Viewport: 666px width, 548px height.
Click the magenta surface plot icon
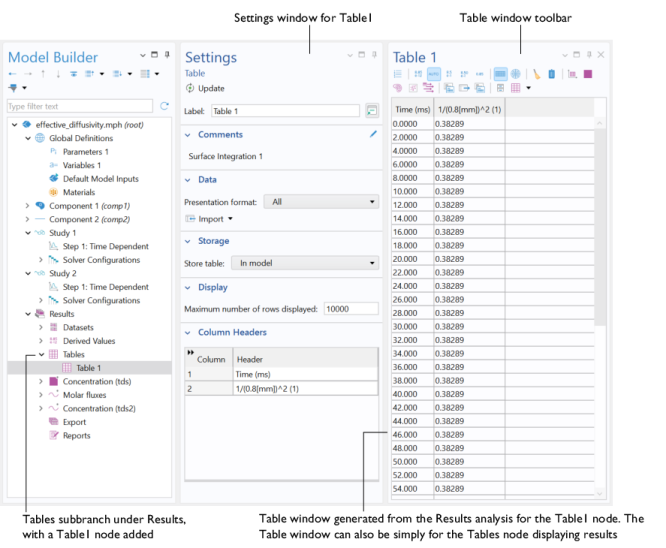click(x=588, y=74)
